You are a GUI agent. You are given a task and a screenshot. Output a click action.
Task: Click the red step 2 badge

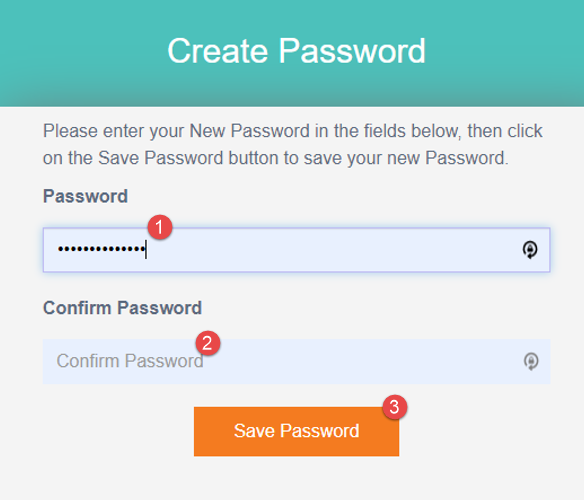208,343
